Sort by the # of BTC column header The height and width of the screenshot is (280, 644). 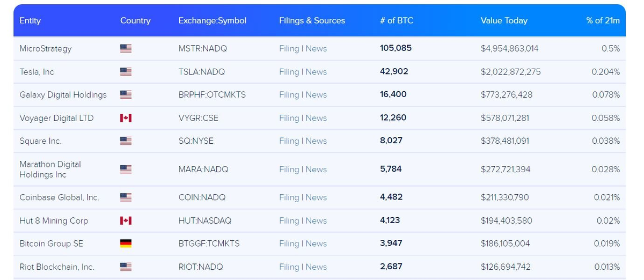tap(397, 20)
